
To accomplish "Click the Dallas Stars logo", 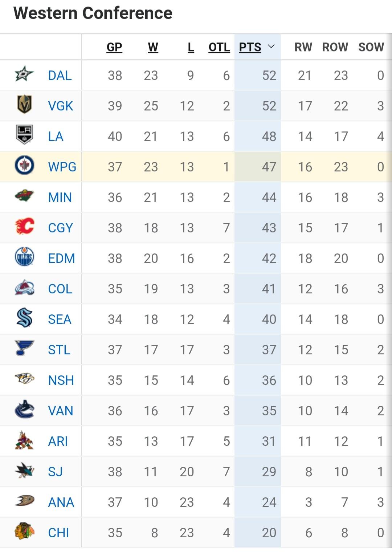I will pyautogui.click(x=24, y=74).
